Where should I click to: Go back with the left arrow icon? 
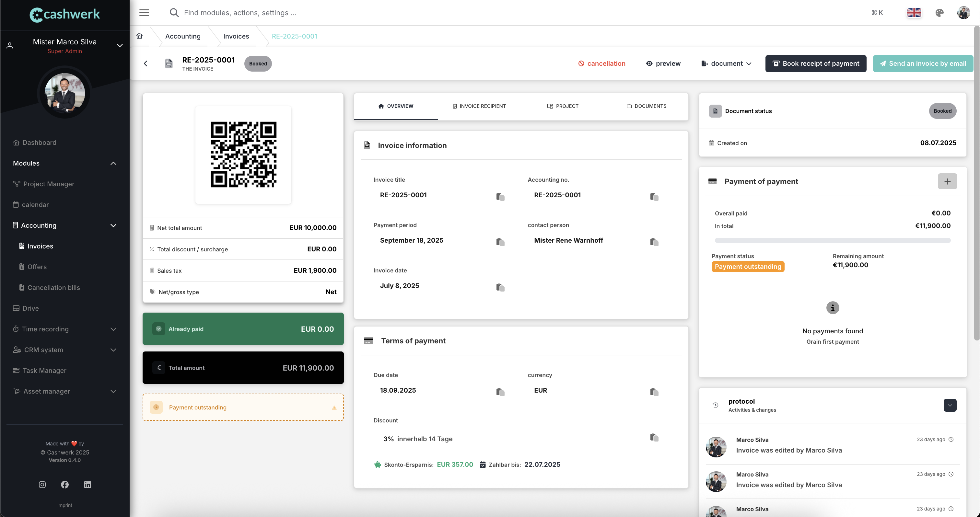click(x=146, y=63)
